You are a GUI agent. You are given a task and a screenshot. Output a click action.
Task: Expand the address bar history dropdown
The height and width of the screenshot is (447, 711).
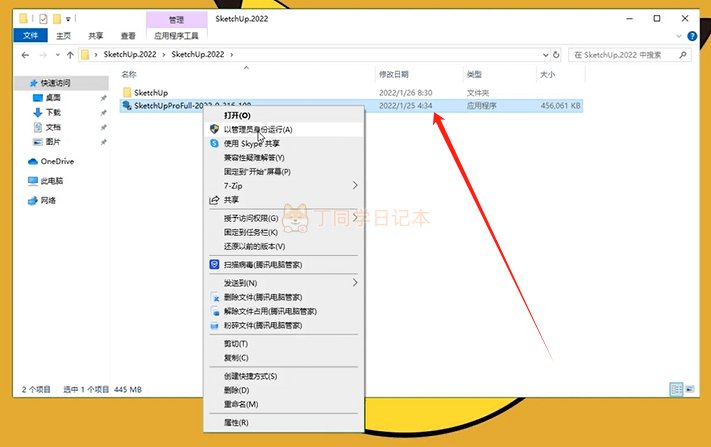(x=545, y=55)
